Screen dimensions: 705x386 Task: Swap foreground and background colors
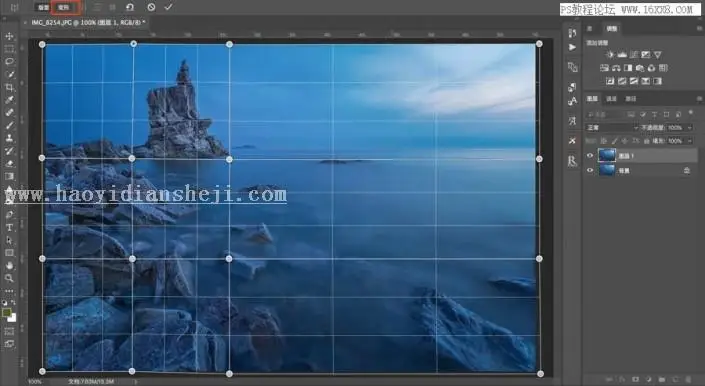click(13, 303)
